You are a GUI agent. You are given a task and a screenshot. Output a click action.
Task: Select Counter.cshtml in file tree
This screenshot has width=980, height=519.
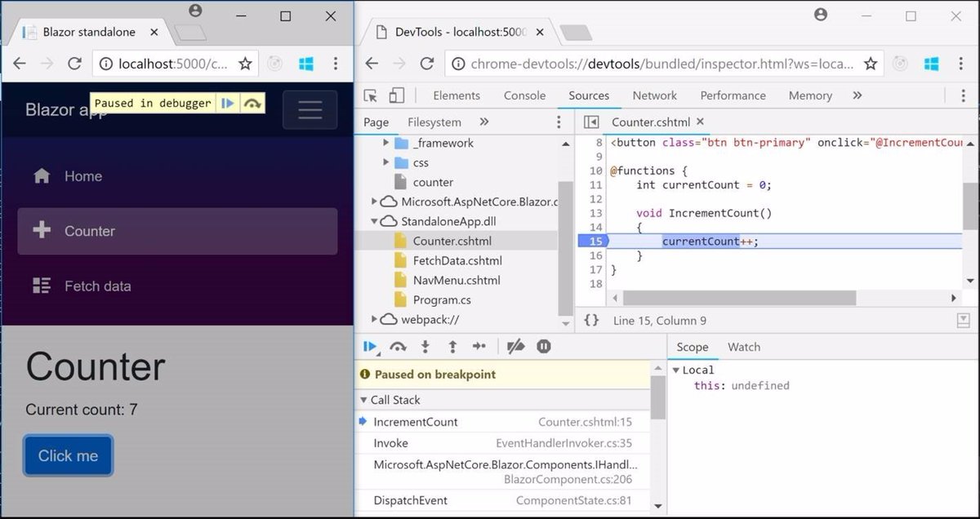click(x=452, y=241)
